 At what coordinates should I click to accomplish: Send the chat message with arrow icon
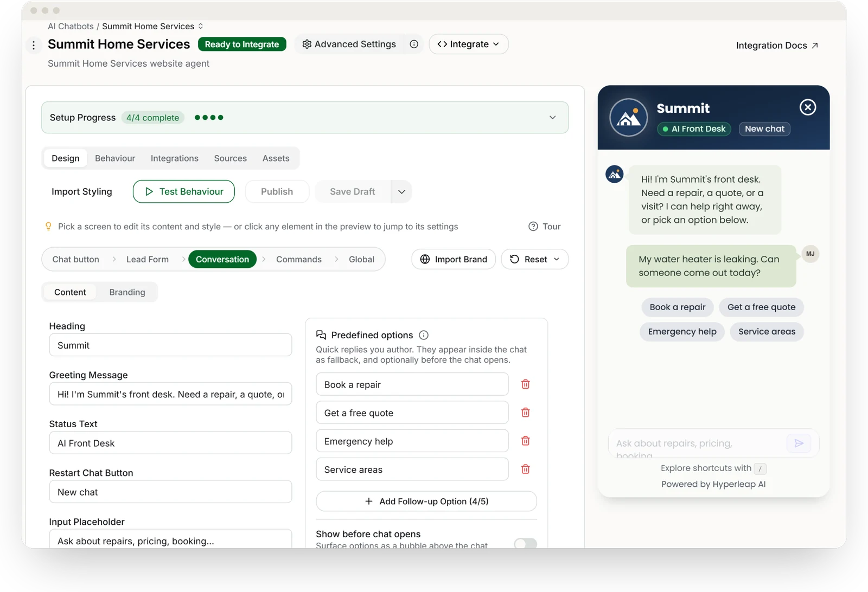pyautogui.click(x=799, y=443)
